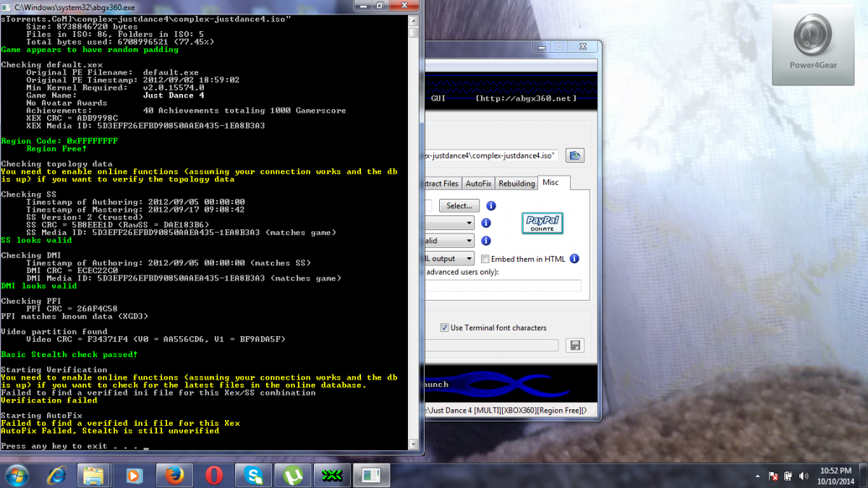Click 'AutoFix Failed, Stealth is still unverified' line
868x488 pixels.
[x=110, y=431]
